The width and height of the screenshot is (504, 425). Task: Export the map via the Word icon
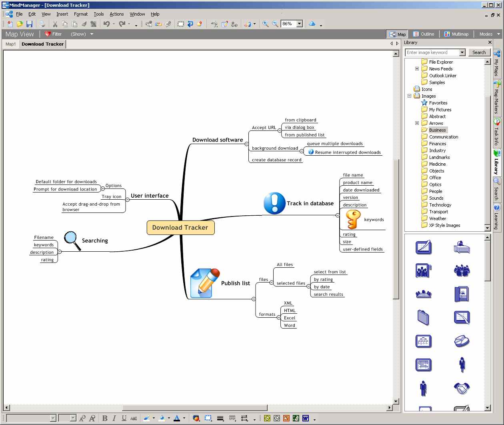pyautogui.click(x=306, y=418)
